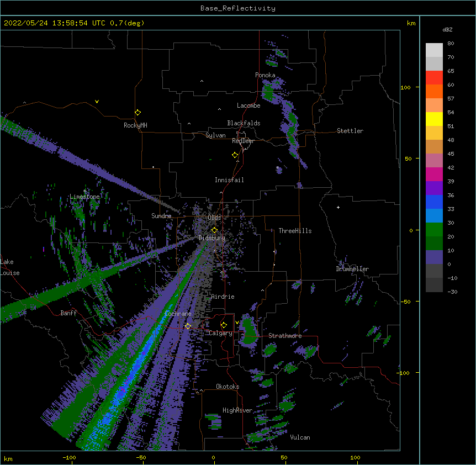The height and width of the screenshot is (465, 476).
Task: Select the slate-purple 10-0 dBZ swatch
Action: (x=434, y=257)
